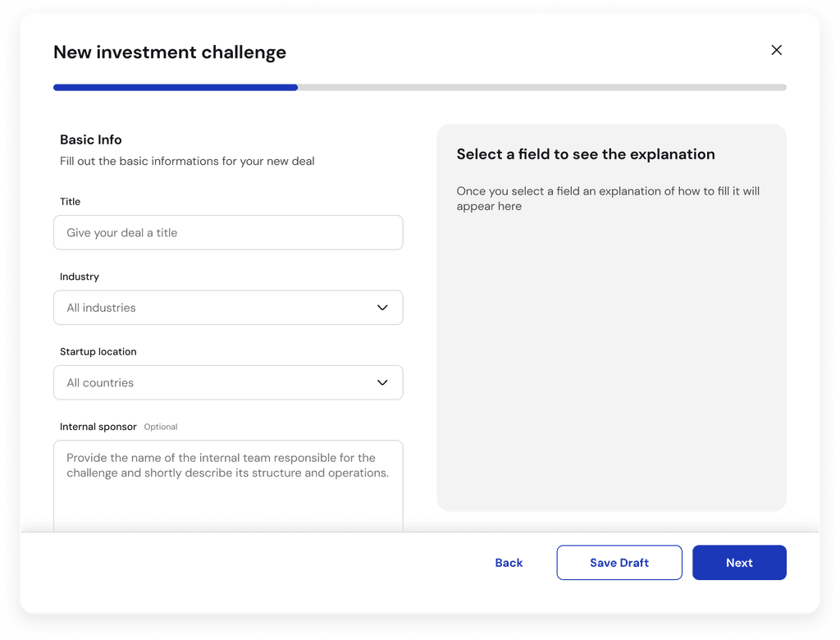Click the gray unfilled progress bar portion
Screen dimensions: 840x640
pos(541,87)
